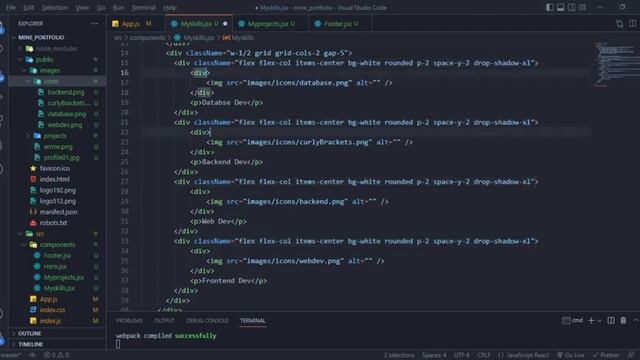Viewport: 640px width, 360px height.
Task: Open backend.png in explorer
Action: pyautogui.click(x=65, y=92)
